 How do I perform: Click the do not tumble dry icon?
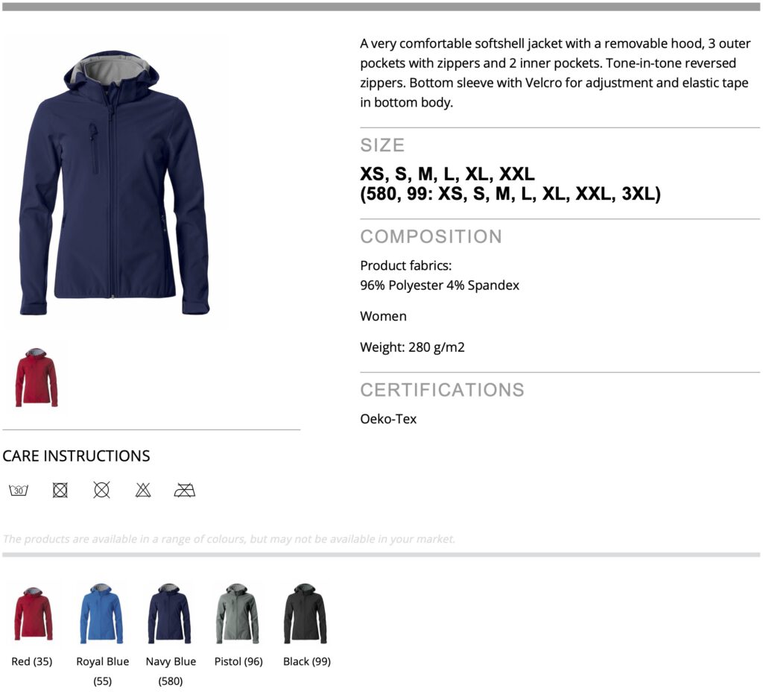click(x=60, y=490)
